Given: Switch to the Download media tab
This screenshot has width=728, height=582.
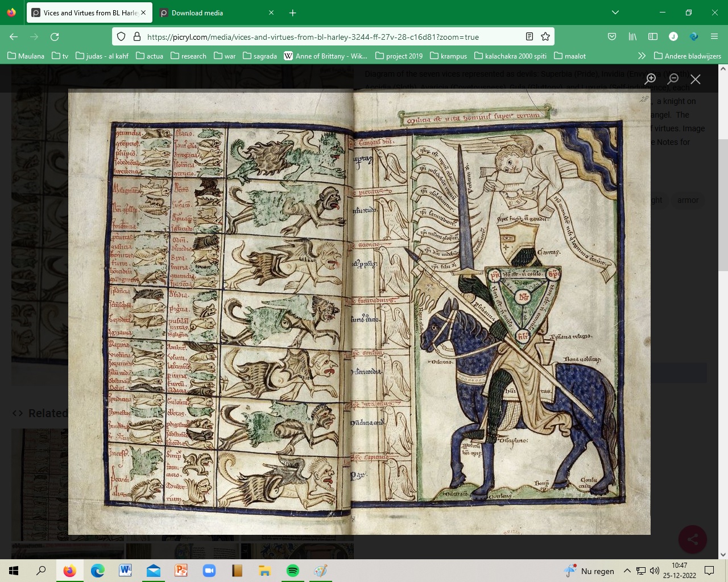Looking at the screenshot, I should point(197,13).
